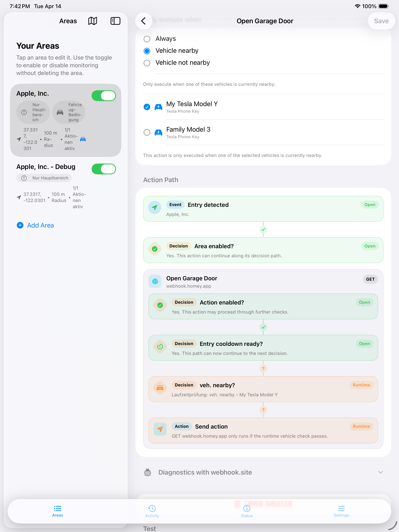Click the Send action paper plane icon
This screenshot has height=532, width=399.
160,429
